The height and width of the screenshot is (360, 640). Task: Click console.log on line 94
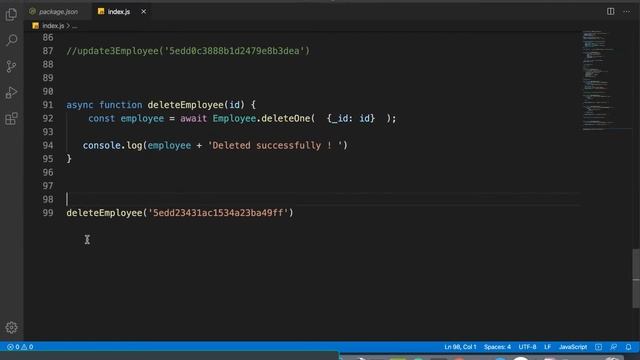[x=112, y=145]
